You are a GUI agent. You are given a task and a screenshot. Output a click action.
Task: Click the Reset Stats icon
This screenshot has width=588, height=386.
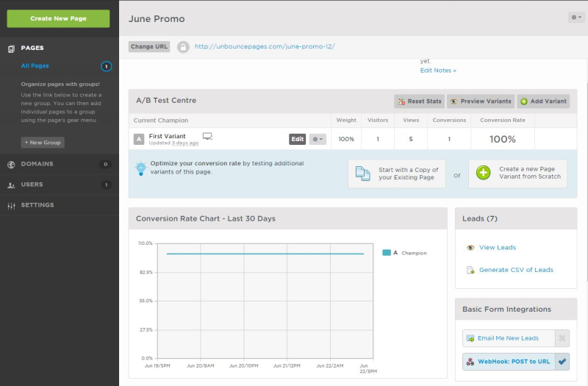[x=401, y=101]
